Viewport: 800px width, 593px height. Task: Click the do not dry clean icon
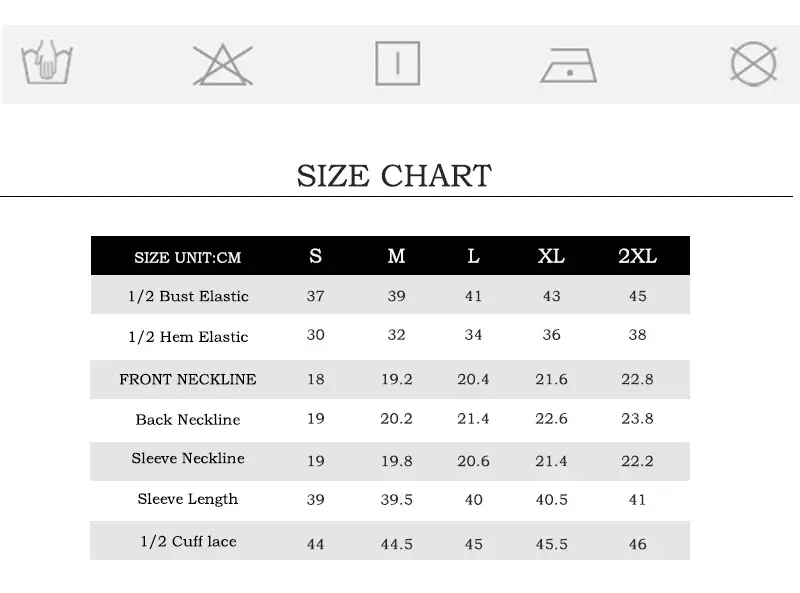754,64
